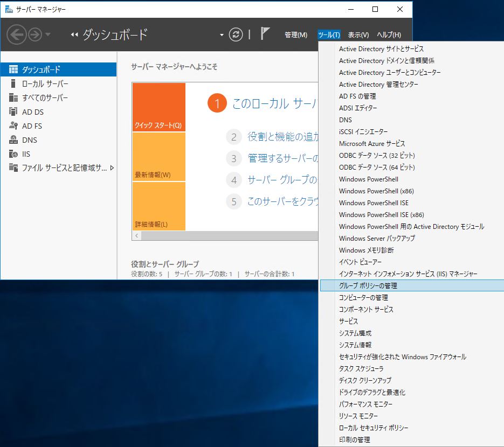Select the DNS item in sidebar
The width and height of the screenshot is (504, 447).
tap(30, 140)
